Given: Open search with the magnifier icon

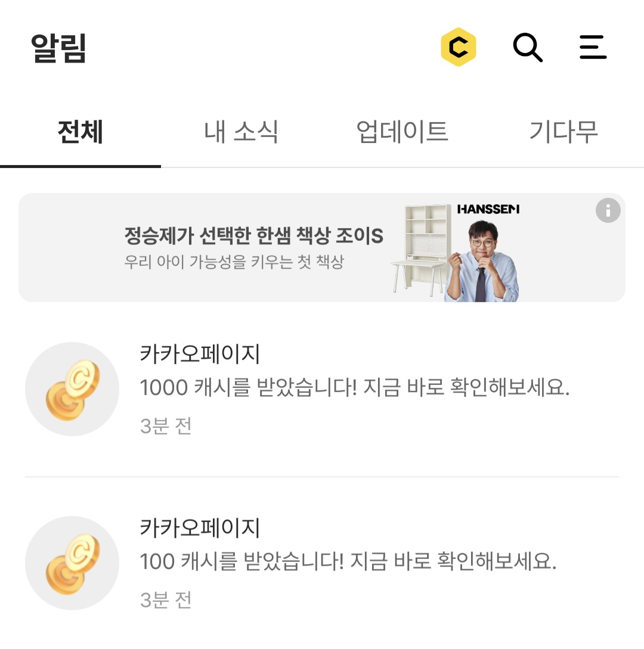Looking at the screenshot, I should (x=528, y=47).
